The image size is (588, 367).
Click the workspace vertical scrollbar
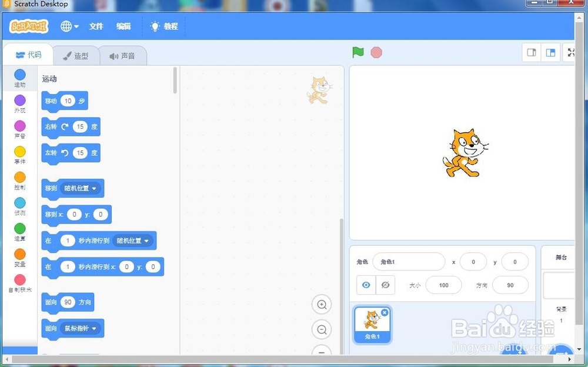coord(341,286)
